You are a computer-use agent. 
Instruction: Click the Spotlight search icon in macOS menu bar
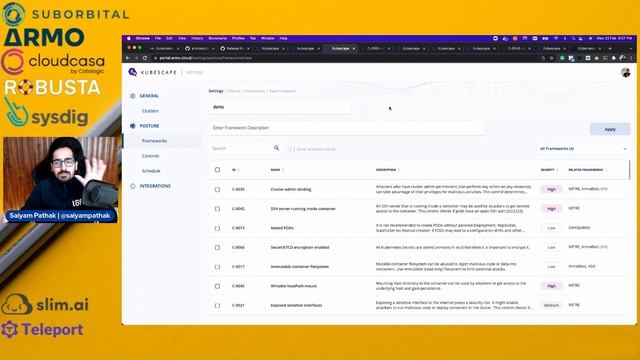[x=573, y=38]
